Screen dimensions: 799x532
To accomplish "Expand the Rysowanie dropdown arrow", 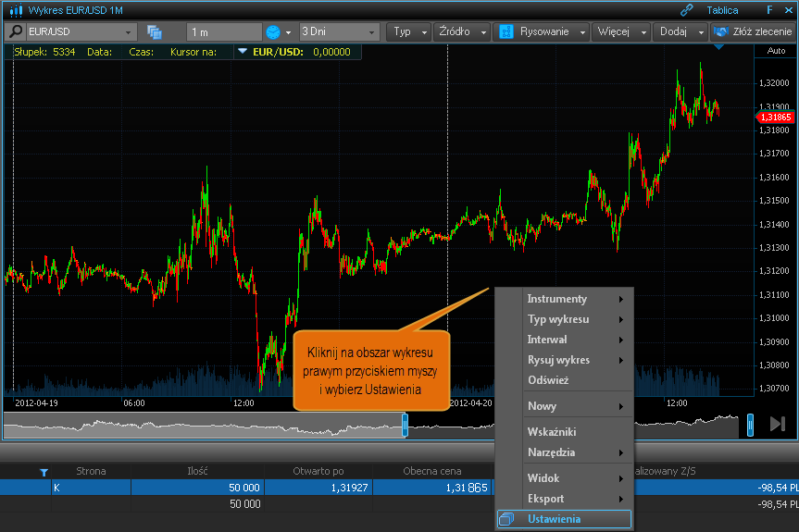I will (x=582, y=32).
